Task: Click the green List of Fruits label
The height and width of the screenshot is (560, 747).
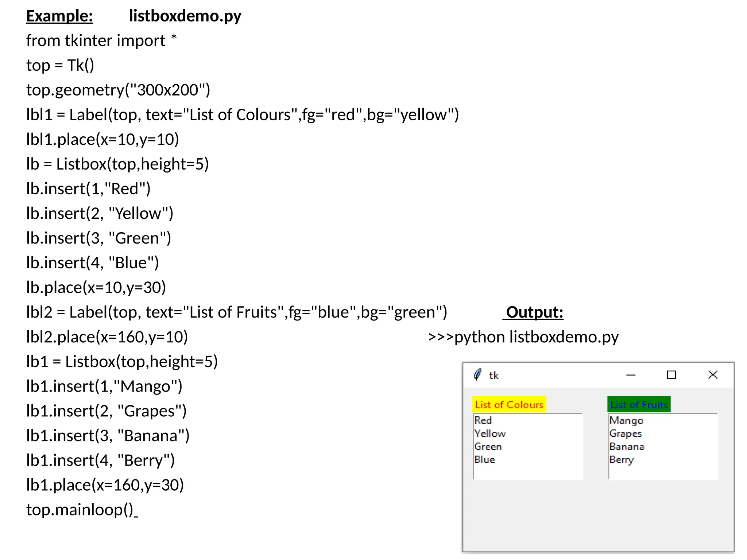Action: pos(639,405)
